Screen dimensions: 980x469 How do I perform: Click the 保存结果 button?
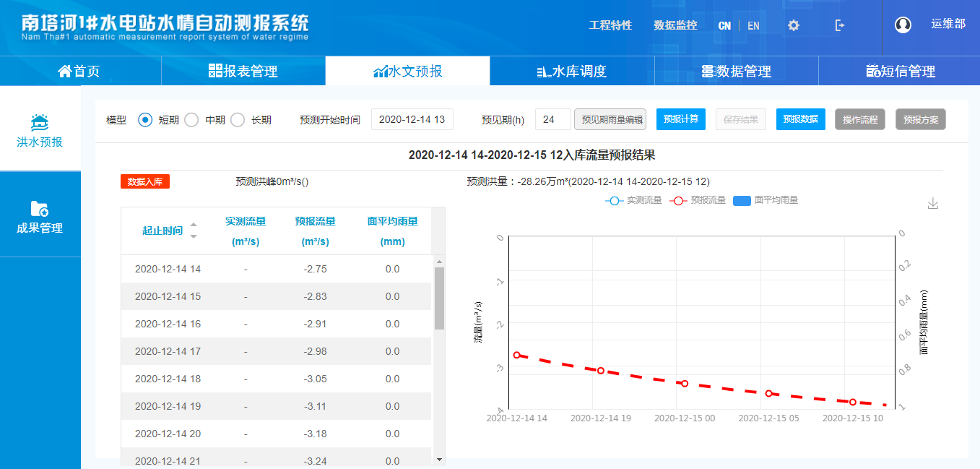741,119
